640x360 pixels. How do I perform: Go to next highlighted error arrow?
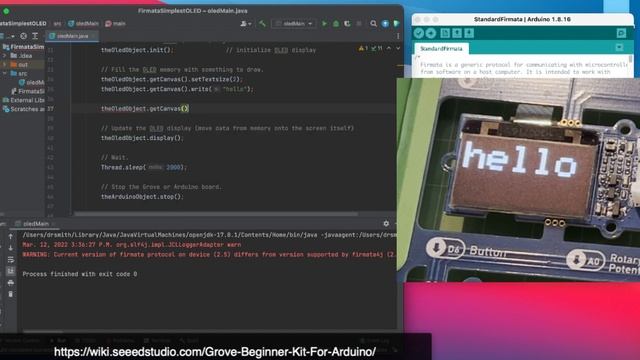pyautogui.click(x=398, y=48)
